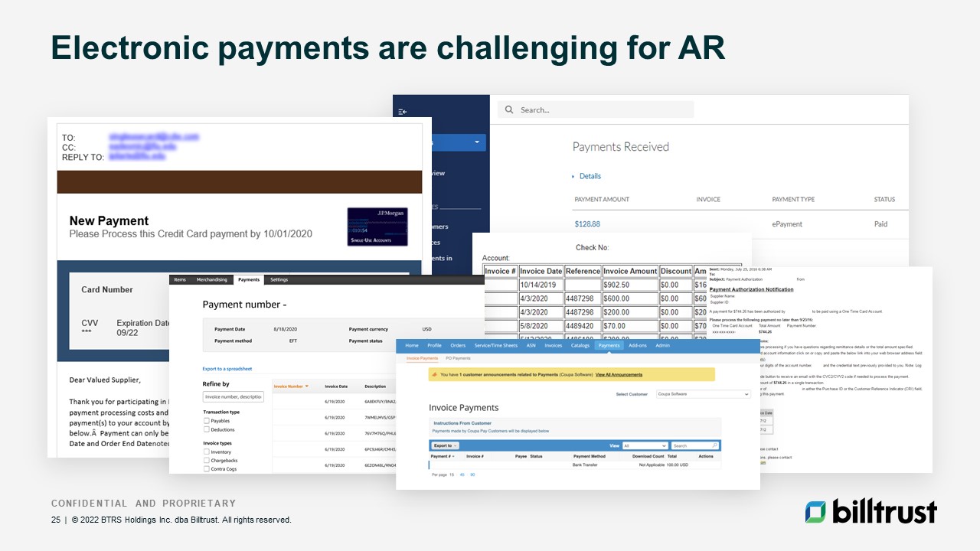
Task: Enable the Deductions filter checkbox
Action: (x=207, y=430)
